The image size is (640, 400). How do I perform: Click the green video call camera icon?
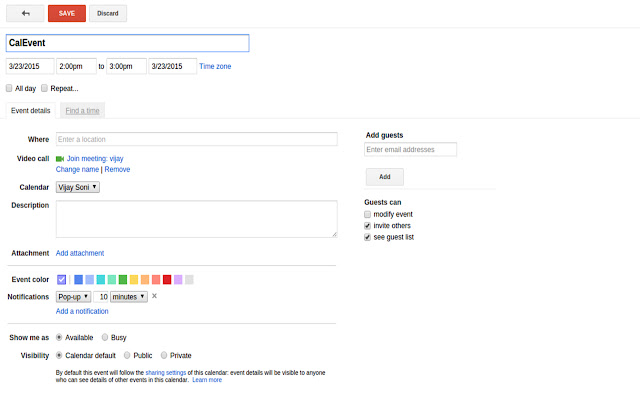tap(60, 158)
